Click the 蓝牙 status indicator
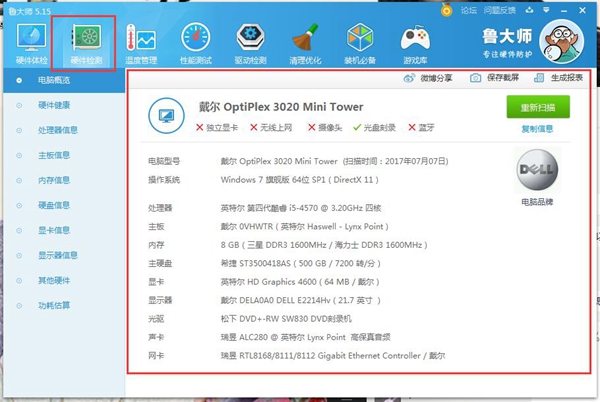 (421, 128)
